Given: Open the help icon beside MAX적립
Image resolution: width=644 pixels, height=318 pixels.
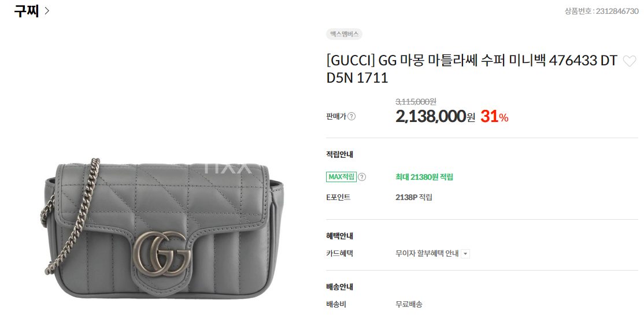Looking at the screenshot, I should pyautogui.click(x=362, y=177).
